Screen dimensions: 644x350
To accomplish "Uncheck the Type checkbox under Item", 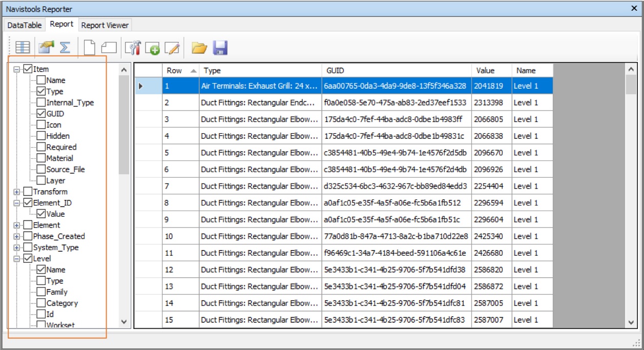I will coord(41,91).
